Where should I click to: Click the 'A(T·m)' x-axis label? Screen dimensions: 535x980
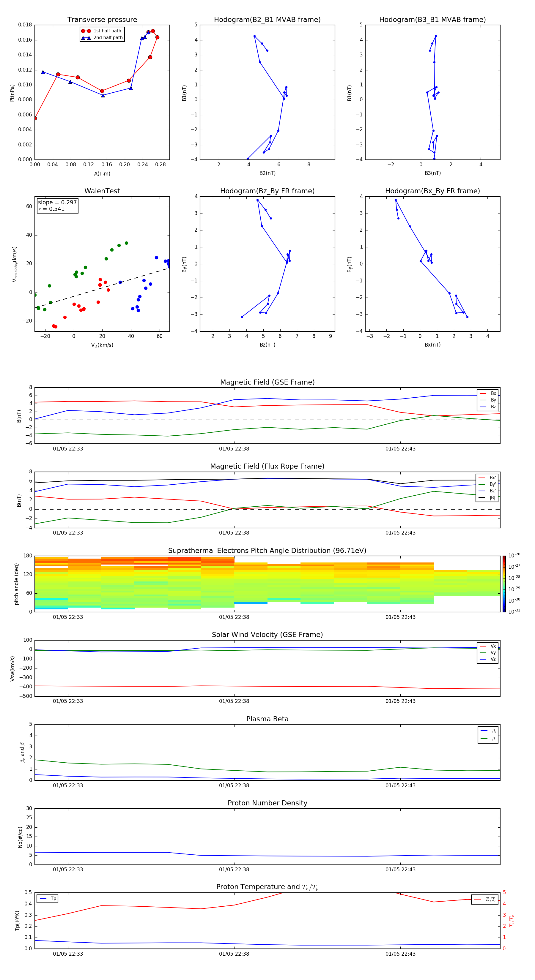tap(102, 173)
